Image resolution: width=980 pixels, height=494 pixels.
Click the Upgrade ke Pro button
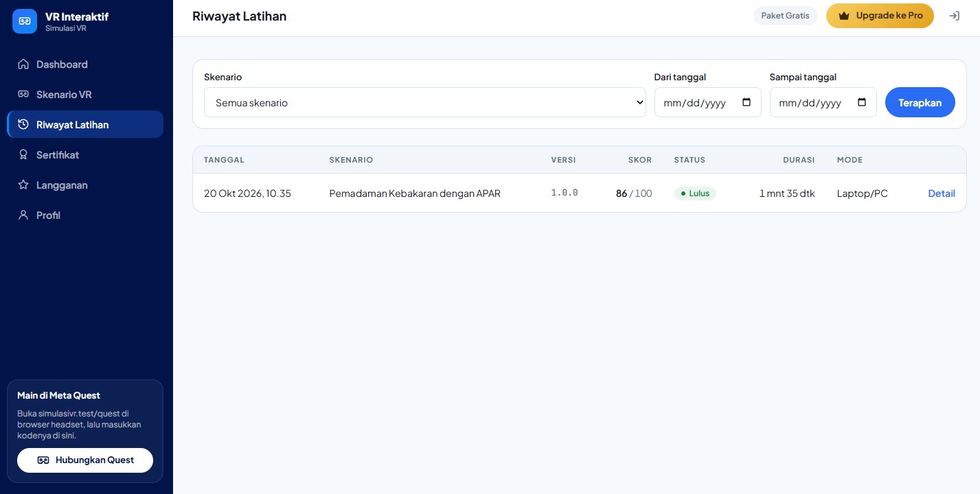[x=880, y=16]
